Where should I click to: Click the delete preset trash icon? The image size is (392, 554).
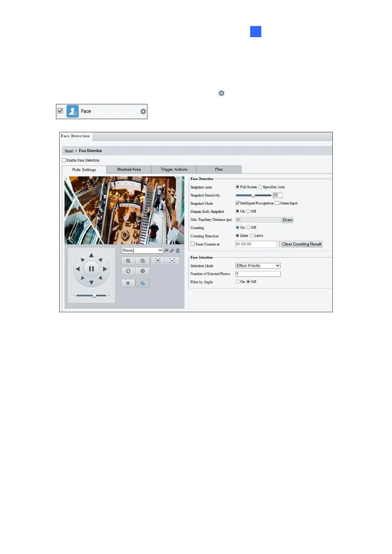point(178,251)
